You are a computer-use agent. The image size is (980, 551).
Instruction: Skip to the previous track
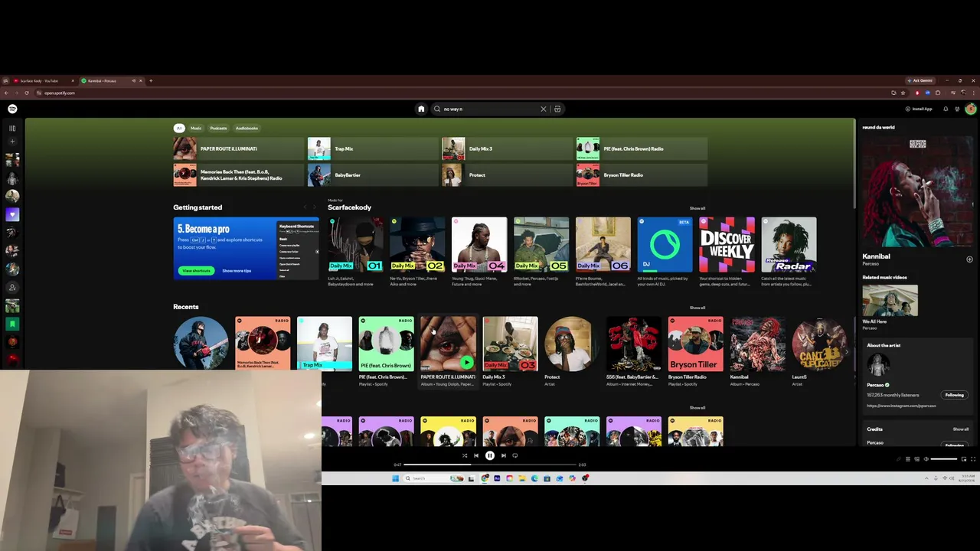(x=476, y=455)
